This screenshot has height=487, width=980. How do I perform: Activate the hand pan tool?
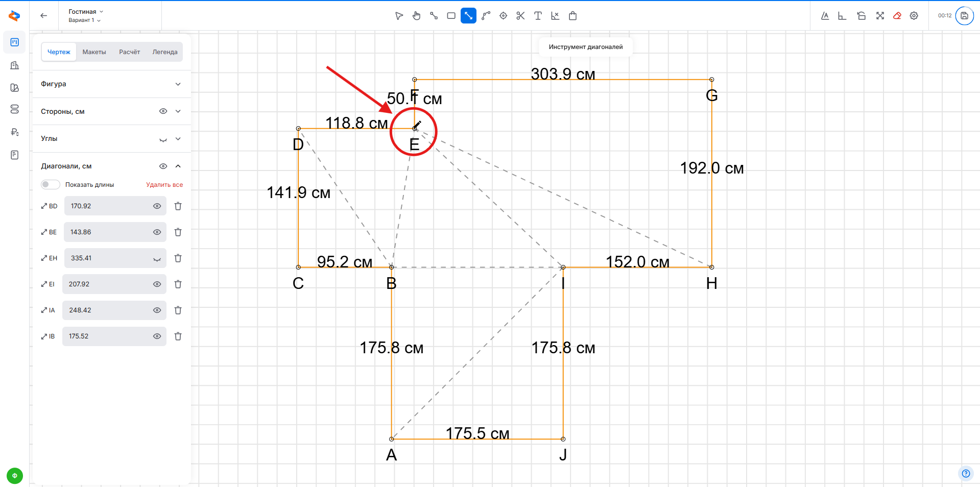[x=416, y=16]
